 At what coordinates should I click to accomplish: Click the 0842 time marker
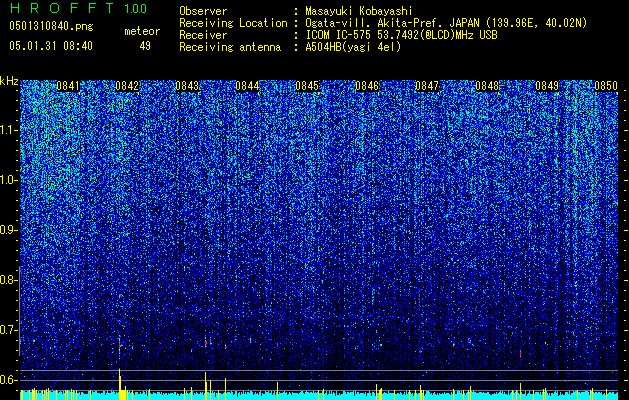point(127,86)
